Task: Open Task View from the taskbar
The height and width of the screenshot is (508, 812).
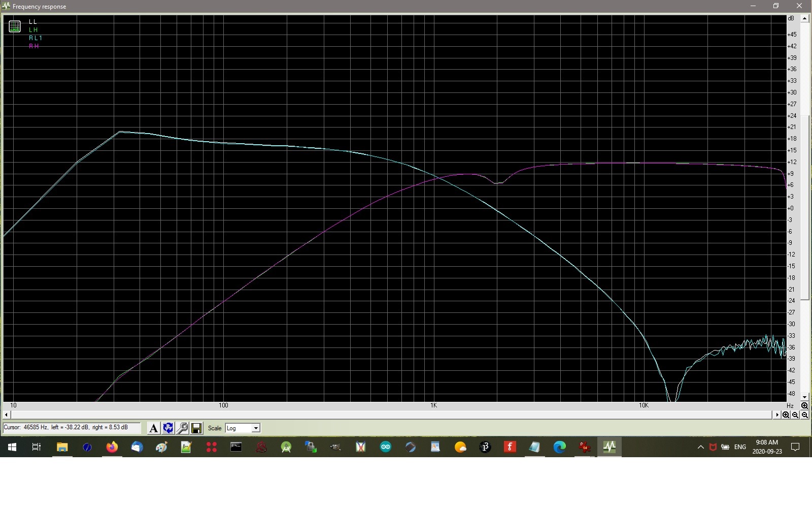Action: pos(37,447)
